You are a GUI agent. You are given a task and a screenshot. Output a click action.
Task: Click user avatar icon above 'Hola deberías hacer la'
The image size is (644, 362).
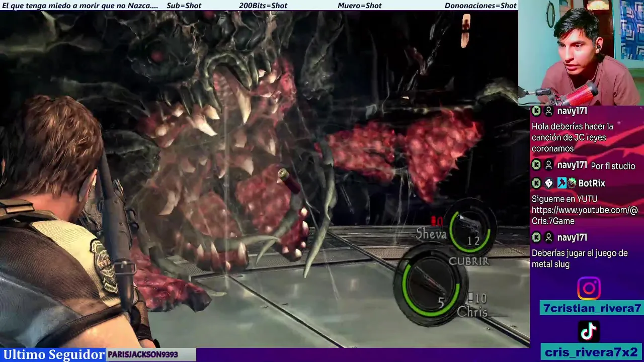549,111
